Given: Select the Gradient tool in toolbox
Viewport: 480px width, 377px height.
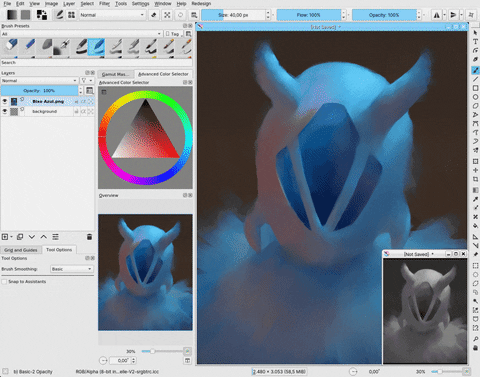Looking at the screenshot, I should pos(475,190).
